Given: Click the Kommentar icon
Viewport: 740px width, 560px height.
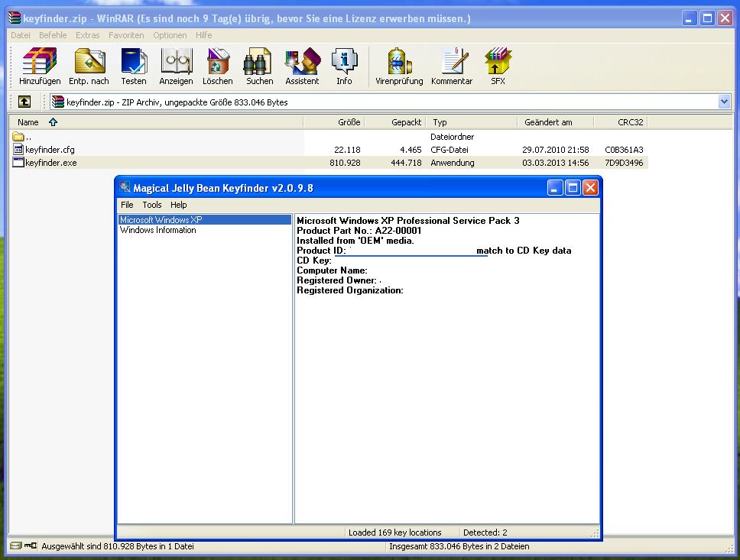Looking at the screenshot, I should click(453, 61).
